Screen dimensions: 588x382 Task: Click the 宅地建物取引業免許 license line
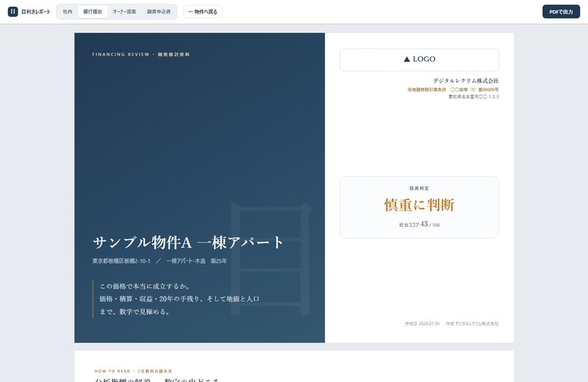[x=453, y=90]
